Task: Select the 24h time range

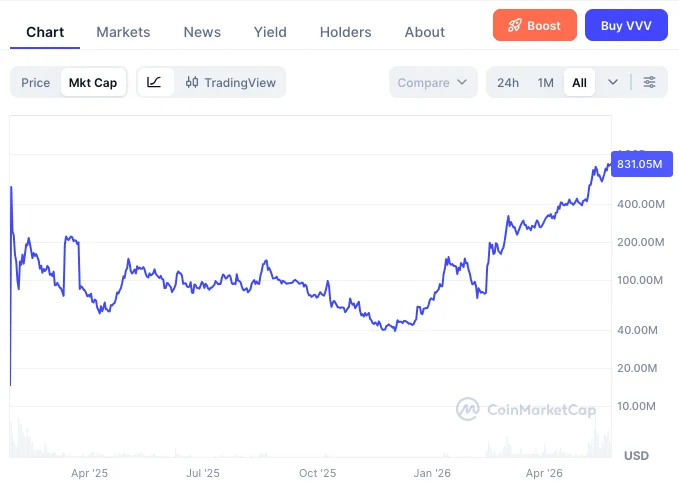Action: (x=508, y=82)
